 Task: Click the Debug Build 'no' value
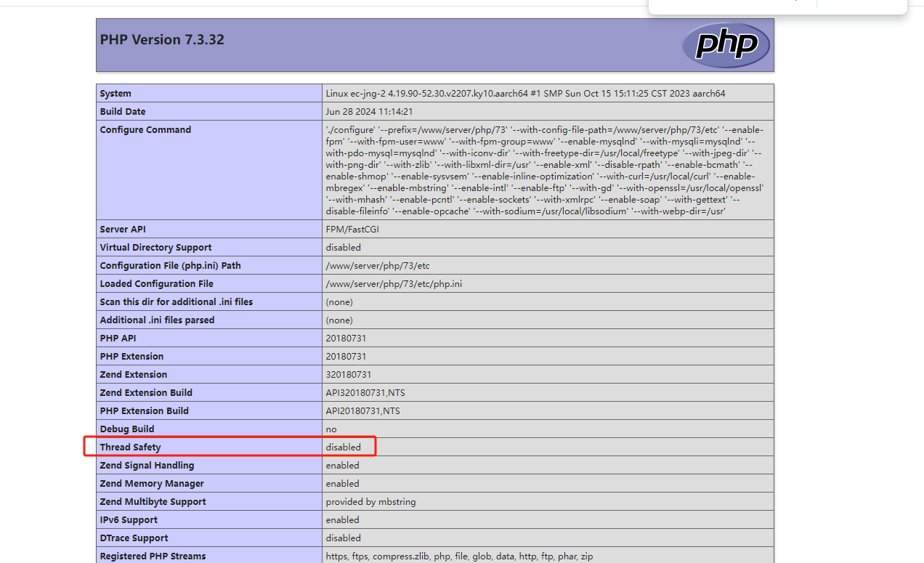[331, 429]
